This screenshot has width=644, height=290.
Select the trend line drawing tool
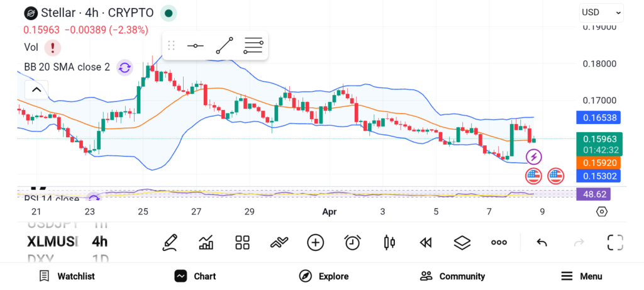pos(225,45)
